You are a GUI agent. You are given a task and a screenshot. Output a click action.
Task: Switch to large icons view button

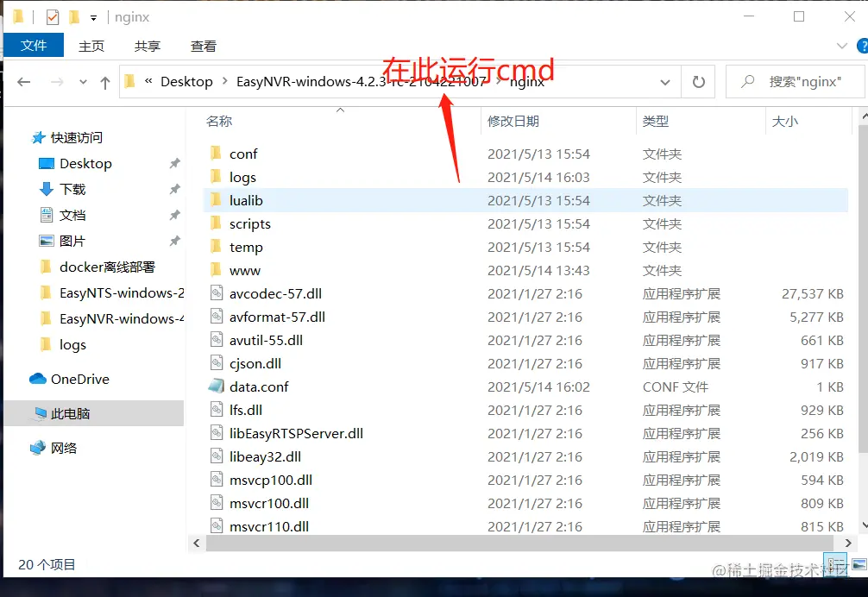[859, 565]
